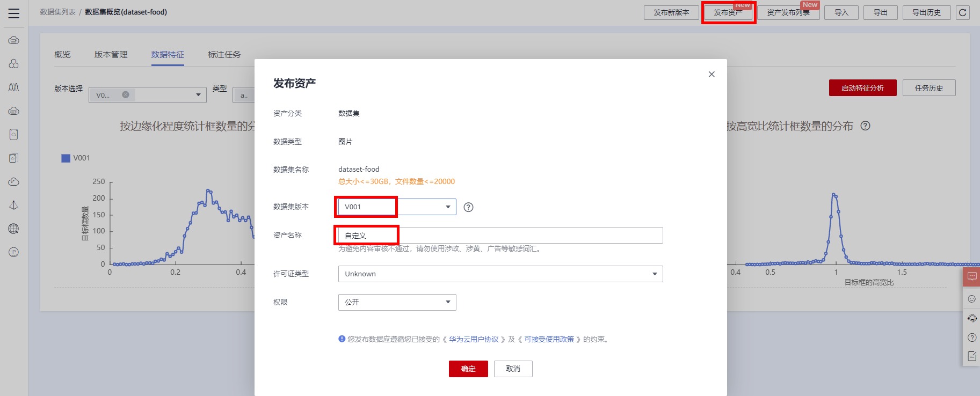
Task: Open the help tooltip beside dataset version
Action: click(x=468, y=207)
